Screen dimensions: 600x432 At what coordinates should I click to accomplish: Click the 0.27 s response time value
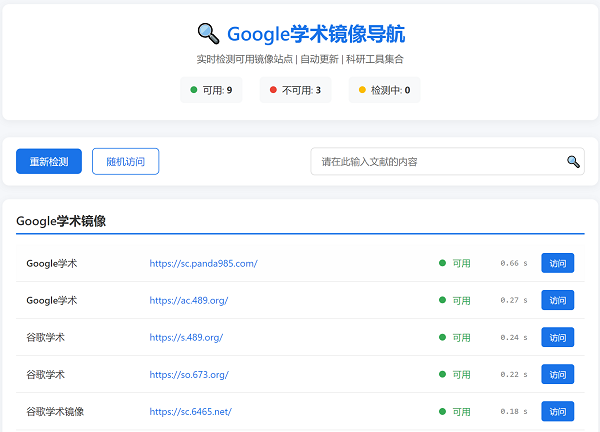coord(514,300)
